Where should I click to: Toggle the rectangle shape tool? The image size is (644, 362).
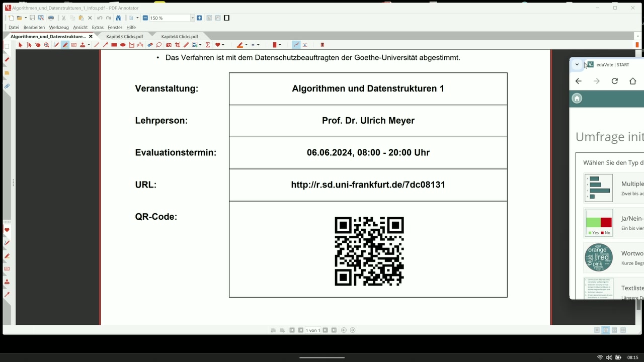coord(113,45)
